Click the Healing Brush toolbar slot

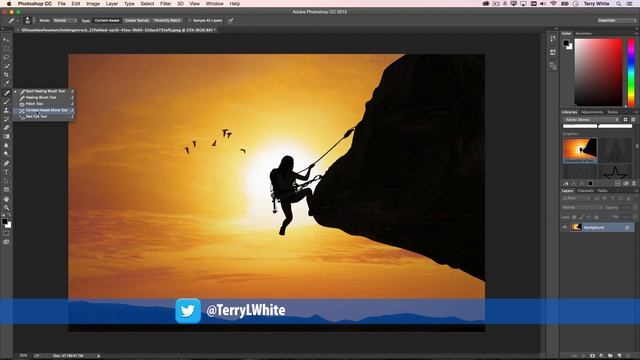click(x=6, y=93)
